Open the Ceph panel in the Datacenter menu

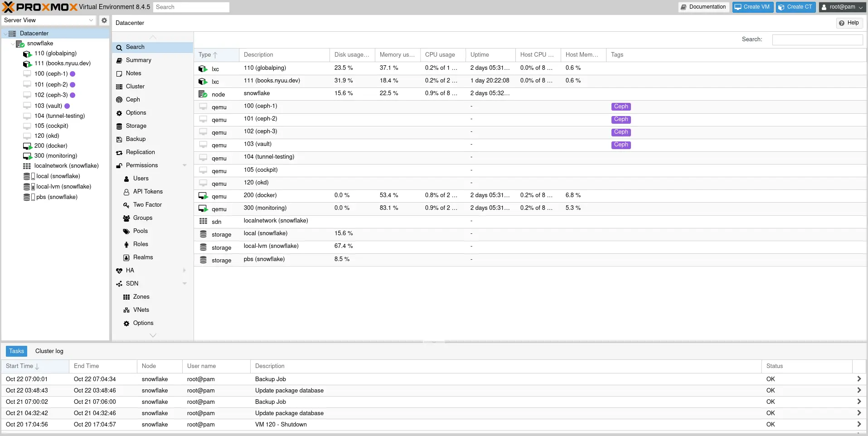132,99
